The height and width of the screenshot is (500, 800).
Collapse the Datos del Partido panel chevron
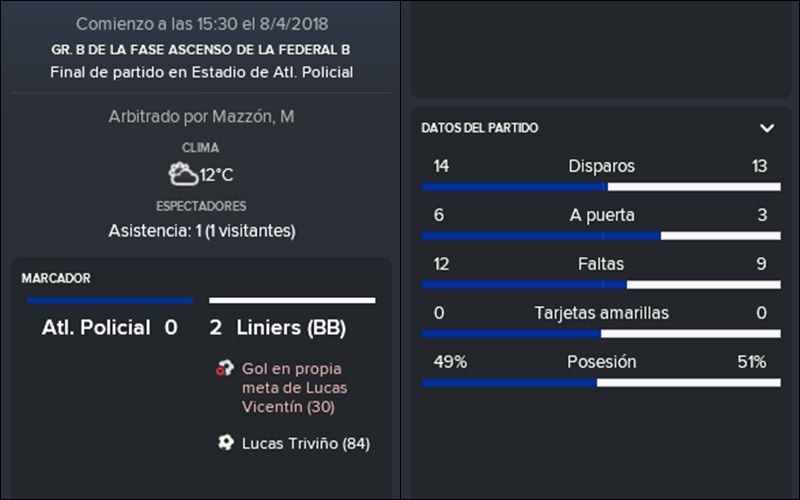click(767, 128)
